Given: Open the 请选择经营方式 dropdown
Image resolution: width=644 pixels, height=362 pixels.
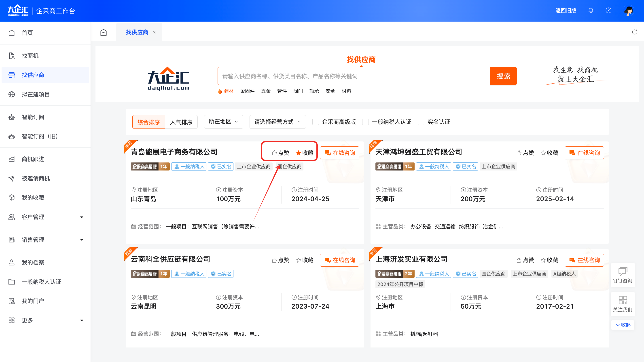Looking at the screenshot, I should tap(278, 122).
